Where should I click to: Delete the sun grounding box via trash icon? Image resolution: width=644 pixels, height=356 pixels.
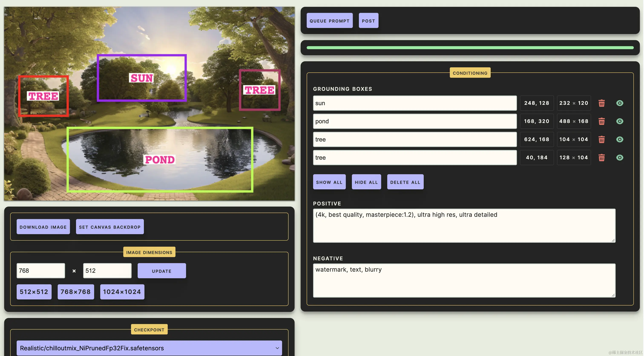click(x=601, y=103)
